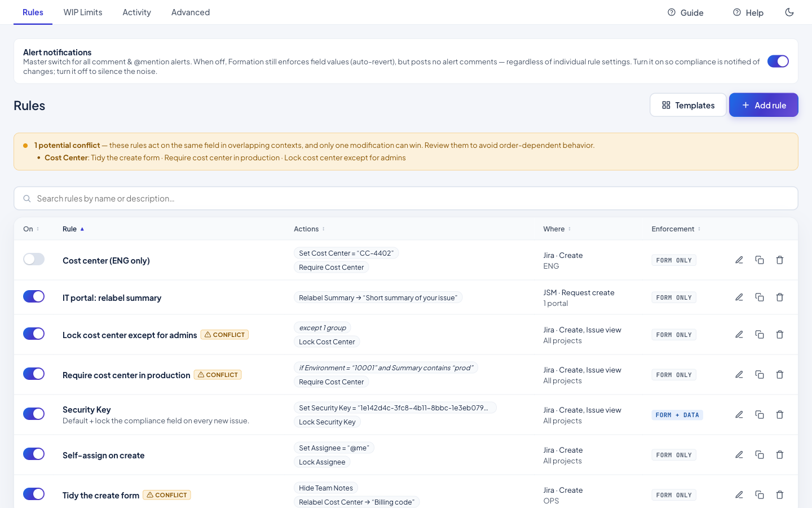Edit the Cost center (ENG only) rule

(x=739, y=260)
